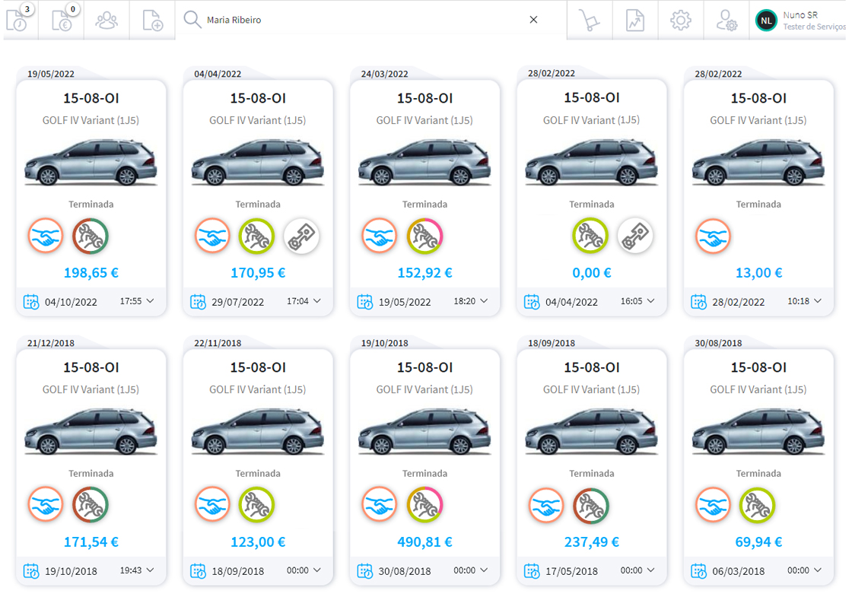Screen dimensions: 852x616
Task: Expand the 19:43 chevron on 19/10/2018 card
Action: (150, 570)
